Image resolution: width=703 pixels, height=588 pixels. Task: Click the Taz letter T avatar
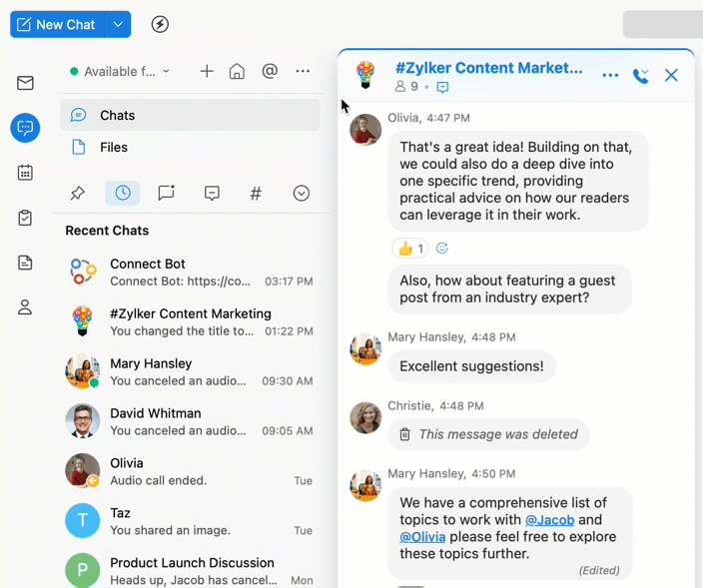pos(83,520)
